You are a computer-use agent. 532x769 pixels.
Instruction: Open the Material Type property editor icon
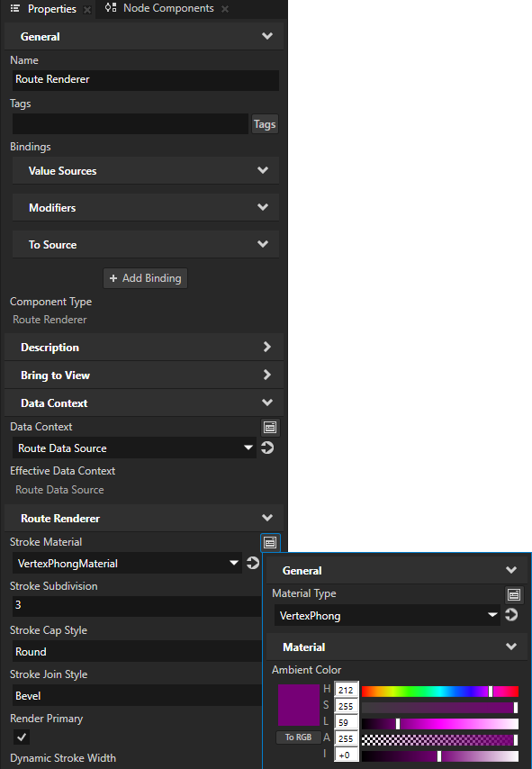(514, 595)
